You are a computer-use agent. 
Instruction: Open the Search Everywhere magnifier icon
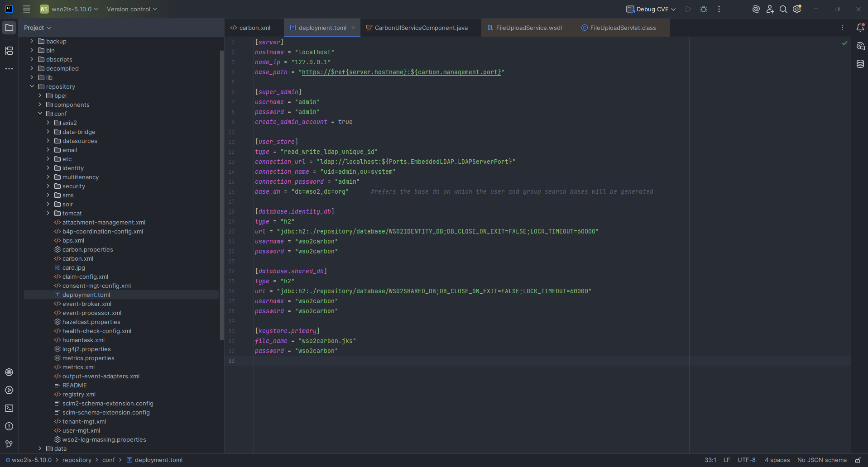(x=783, y=9)
